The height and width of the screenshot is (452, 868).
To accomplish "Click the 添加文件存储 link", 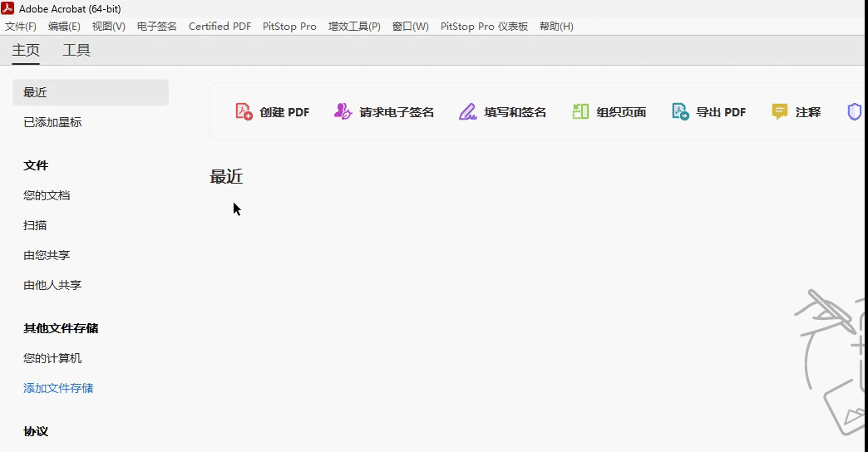I will [58, 388].
